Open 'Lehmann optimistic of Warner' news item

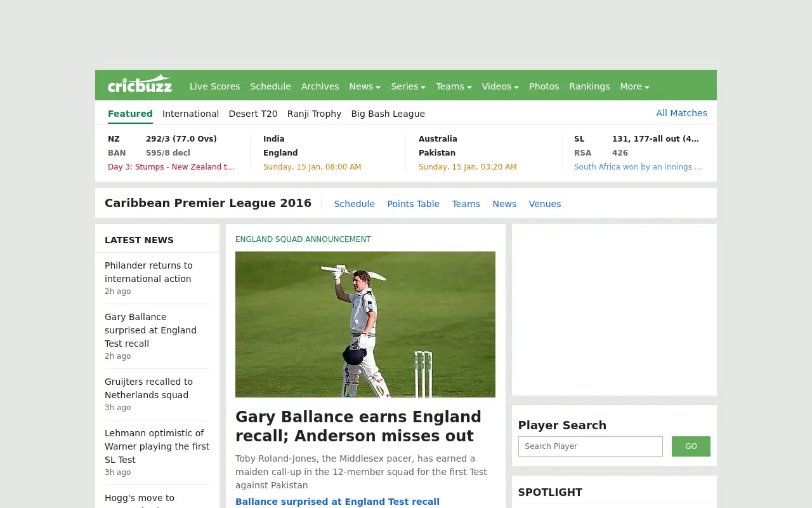pyautogui.click(x=157, y=446)
